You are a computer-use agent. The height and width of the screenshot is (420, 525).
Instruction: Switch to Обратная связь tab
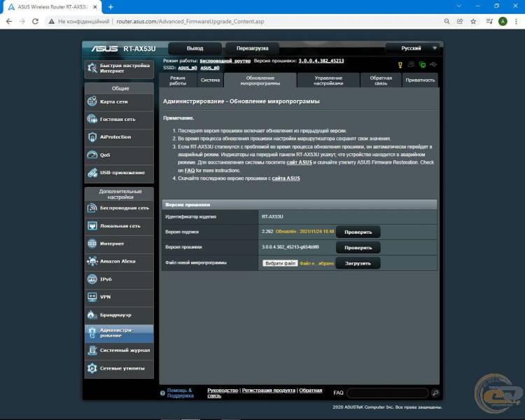pyautogui.click(x=381, y=80)
